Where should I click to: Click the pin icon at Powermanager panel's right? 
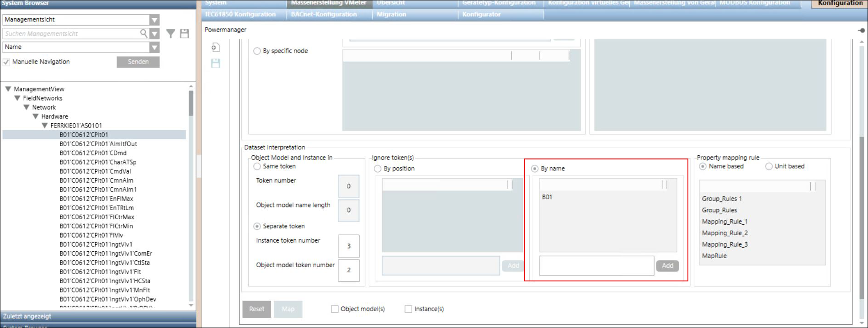(x=861, y=30)
